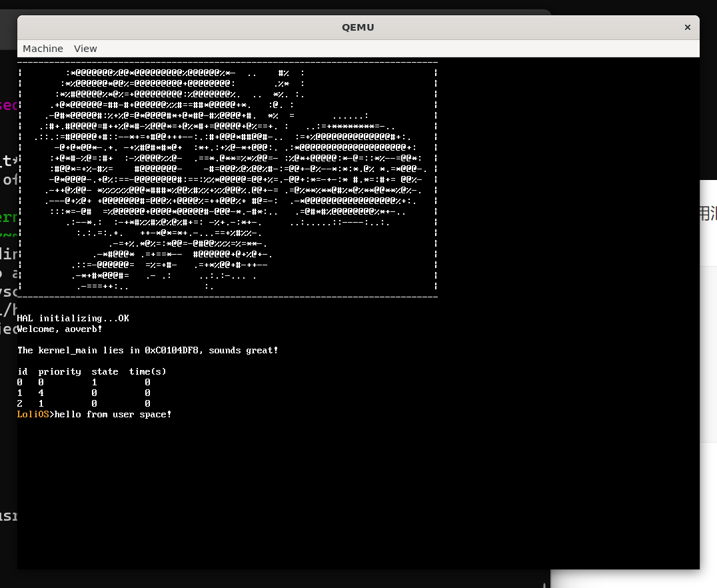Open the View menu in QEMU
The height and width of the screenshot is (588, 717).
pos(85,49)
